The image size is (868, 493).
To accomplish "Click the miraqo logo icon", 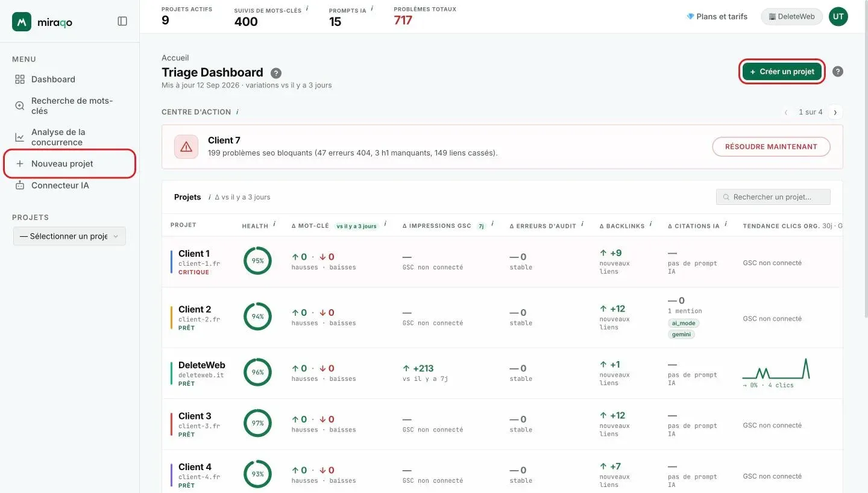I will (x=22, y=22).
